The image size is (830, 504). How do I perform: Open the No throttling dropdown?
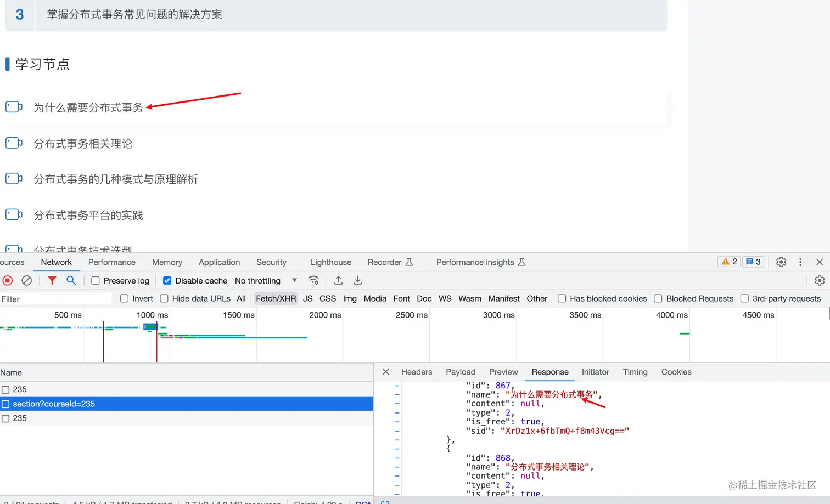point(266,281)
